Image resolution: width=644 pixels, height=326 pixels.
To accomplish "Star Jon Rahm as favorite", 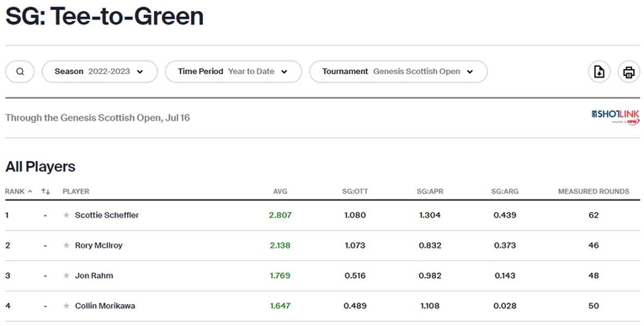I will (67, 275).
